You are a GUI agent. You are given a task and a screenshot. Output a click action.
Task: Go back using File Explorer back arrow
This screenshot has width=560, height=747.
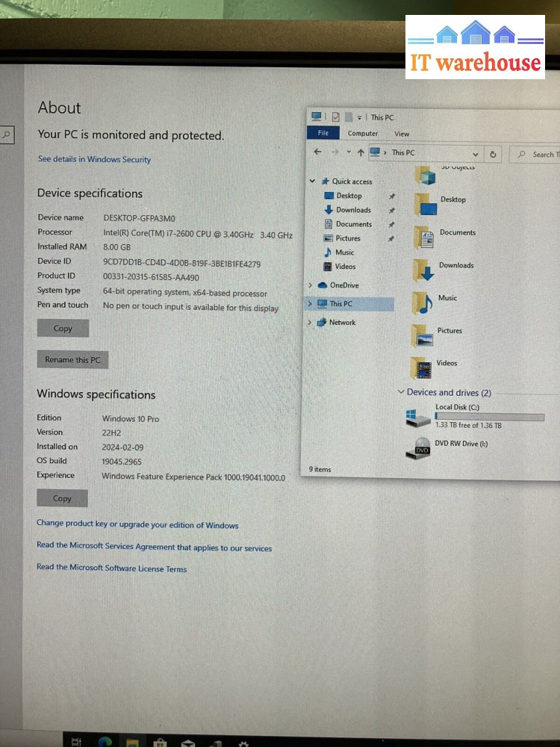[317, 152]
